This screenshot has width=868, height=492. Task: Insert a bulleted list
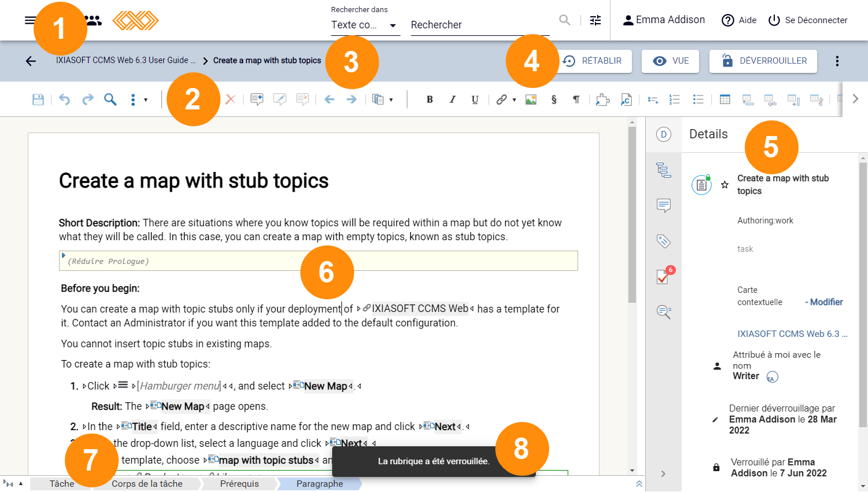(698, 100)
